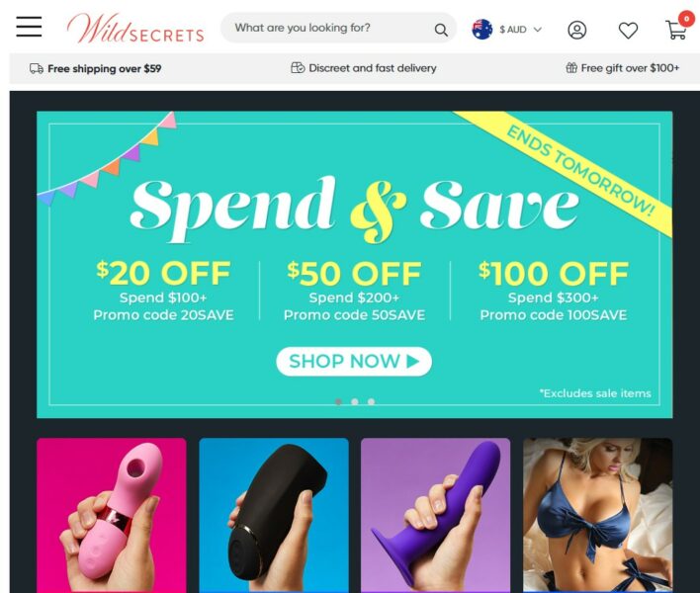Open the hamburger navigation menu
The height and width of the screenshot is (593, 700).
[x=29, y=27]
